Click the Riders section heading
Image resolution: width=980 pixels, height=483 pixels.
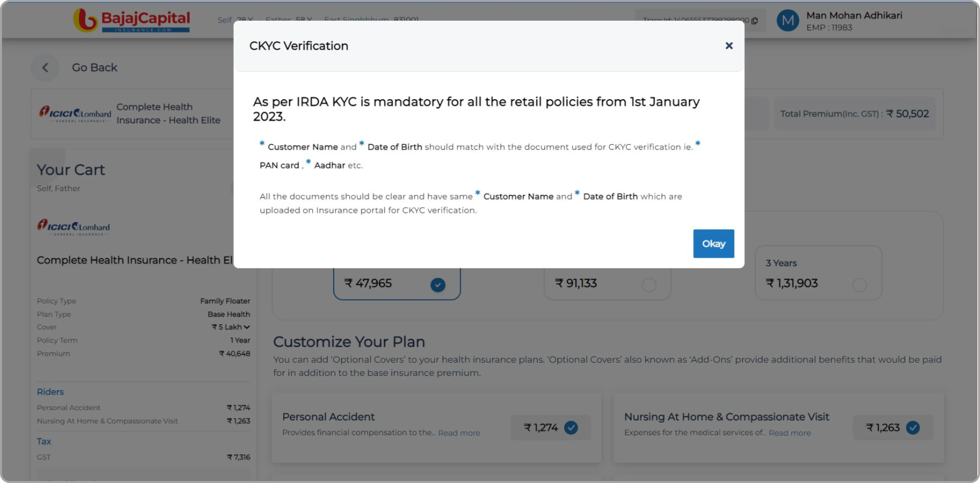point(50,392)
